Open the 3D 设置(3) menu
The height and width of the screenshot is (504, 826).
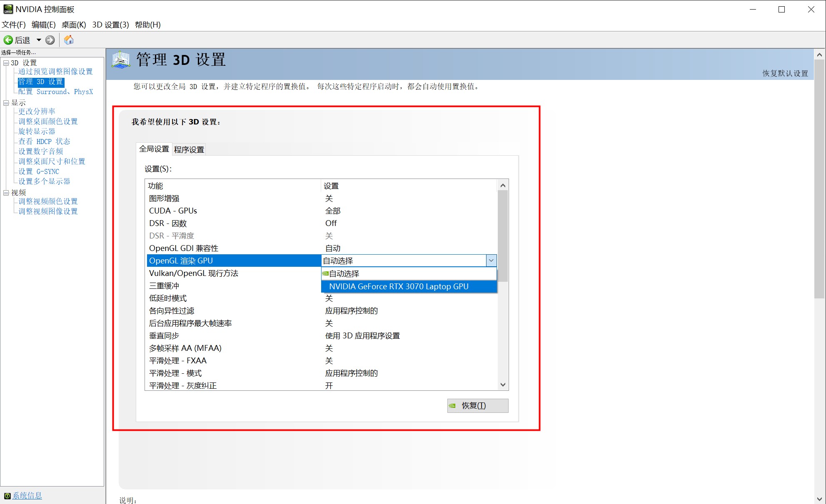[111, 25]
